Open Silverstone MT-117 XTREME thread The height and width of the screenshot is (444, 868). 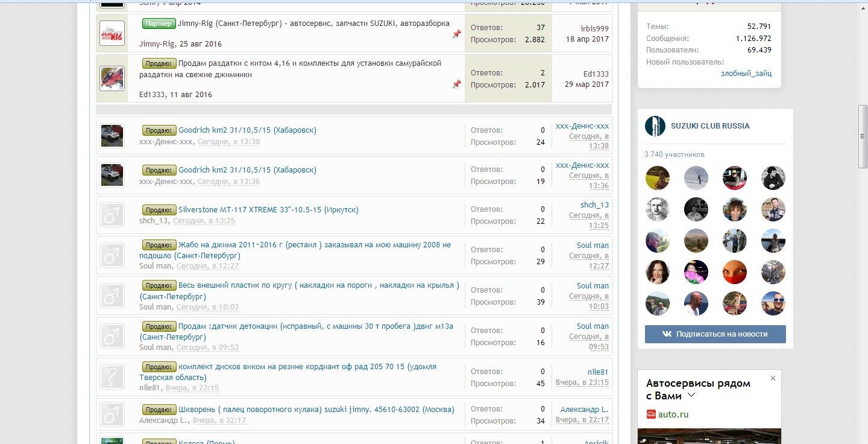click(268, 210)
